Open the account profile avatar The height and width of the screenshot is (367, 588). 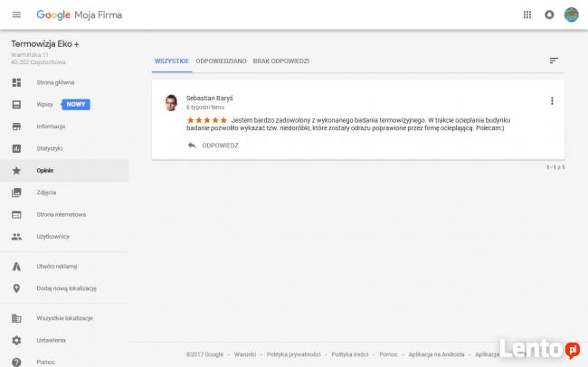point(572,14)
